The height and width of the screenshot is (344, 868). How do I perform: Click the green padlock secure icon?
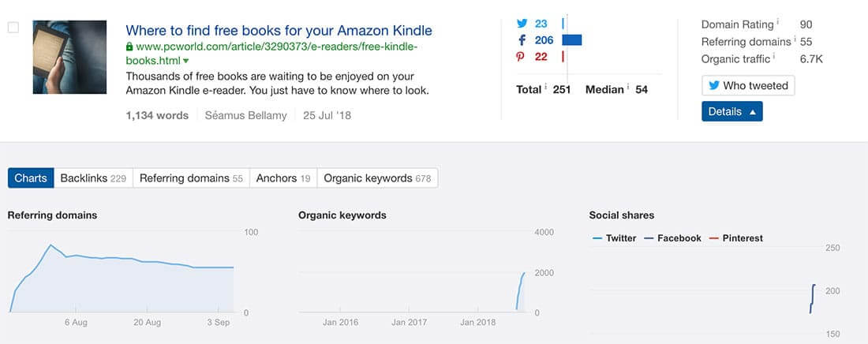coord(129,47)
